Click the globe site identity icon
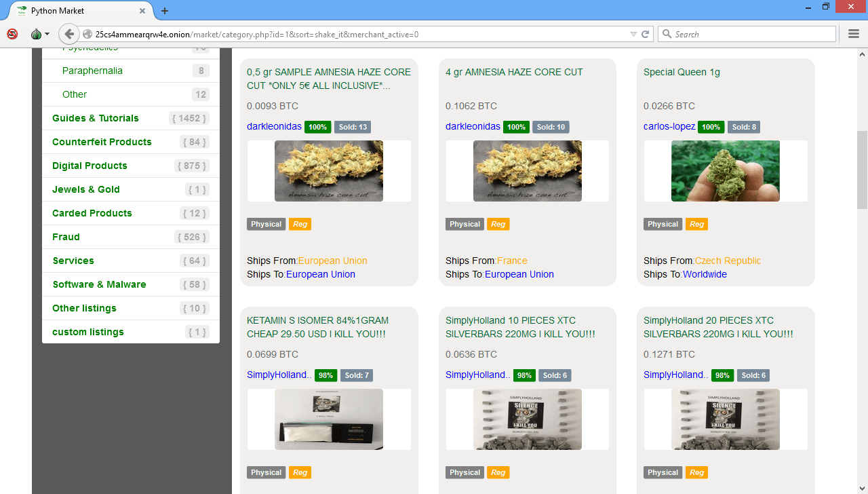 [x=87, y=34]
